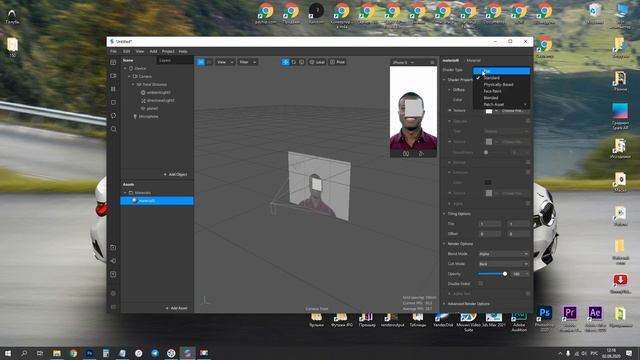Collapse the Render Options section
The height and width of the screenshot is (360, 640).
444,244
